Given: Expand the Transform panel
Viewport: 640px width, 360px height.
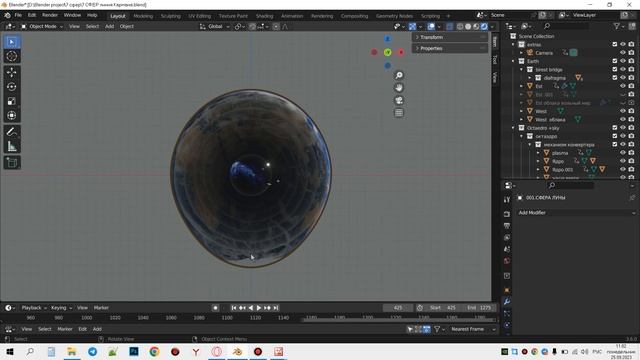Looking at the screenshot, I should tap(449, 37).
